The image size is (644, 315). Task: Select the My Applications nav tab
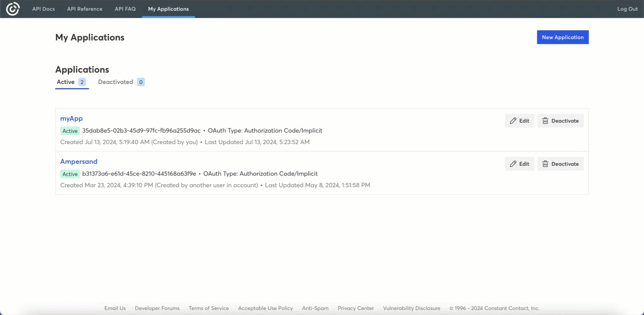click(x=168, y=9)
